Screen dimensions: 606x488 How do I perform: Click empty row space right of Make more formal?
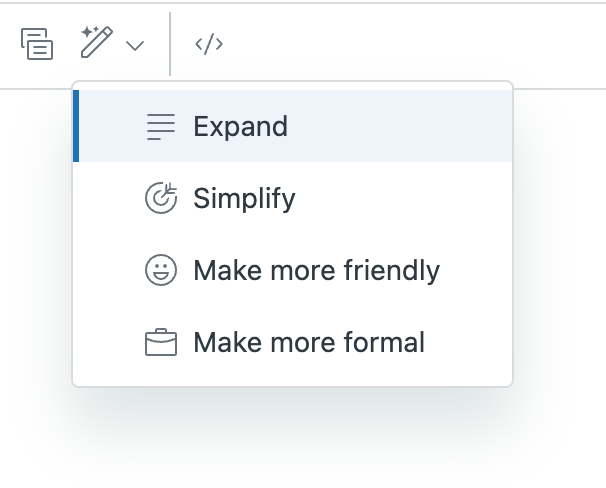pos(468,343)
